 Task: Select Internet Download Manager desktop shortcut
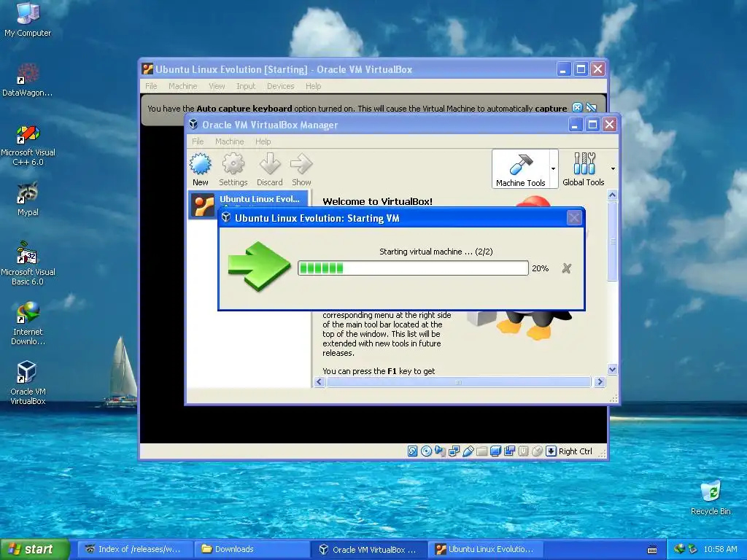28,323
